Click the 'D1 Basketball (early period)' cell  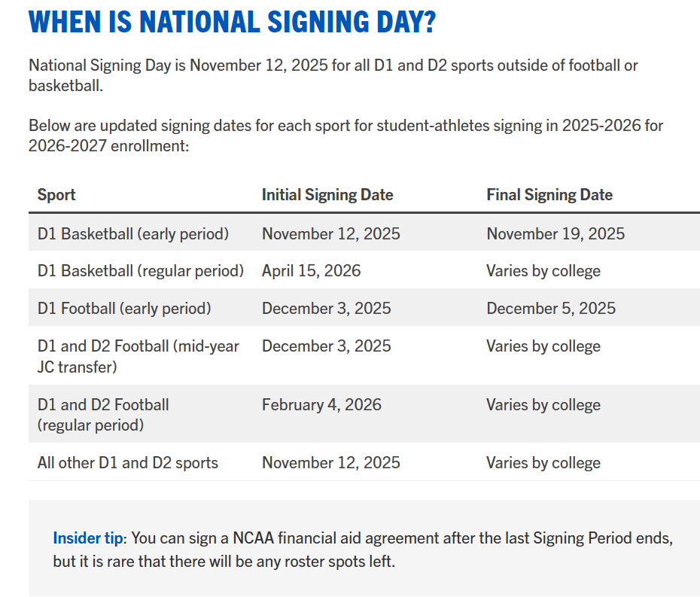click(133, 234)
